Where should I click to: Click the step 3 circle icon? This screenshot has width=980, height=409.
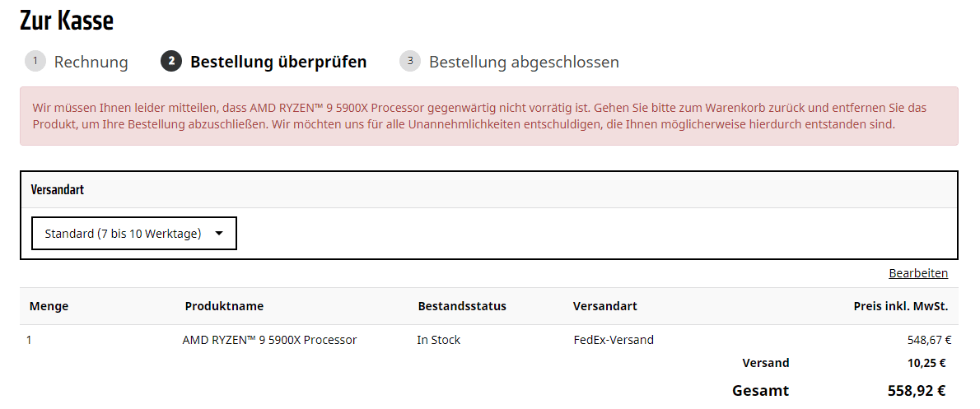pos(410,61)
